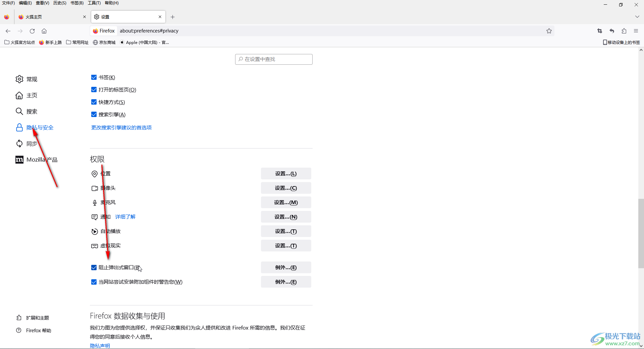644x349 pixels.
Task: Close the 火狐主页 tab
Action: tap(85, 17)
